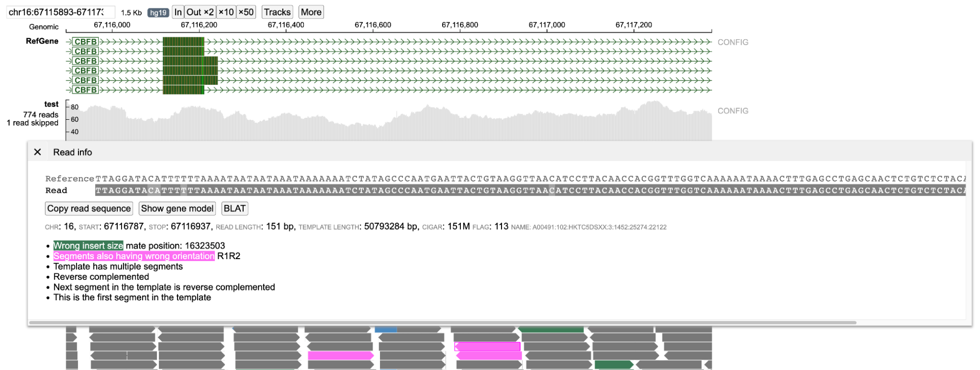Select the magenta outlined read in the alignment
980x370 pixels.
point(487,346)
